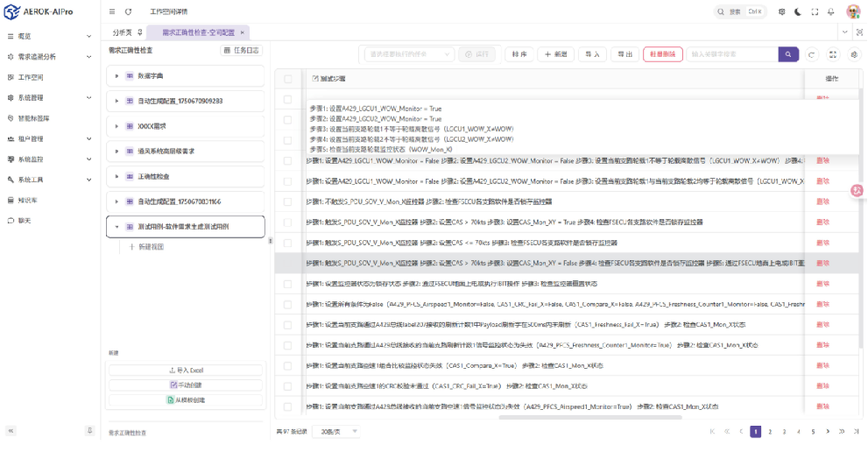
Task: Click the purple search magnifier button
Action: click(788, 54)
